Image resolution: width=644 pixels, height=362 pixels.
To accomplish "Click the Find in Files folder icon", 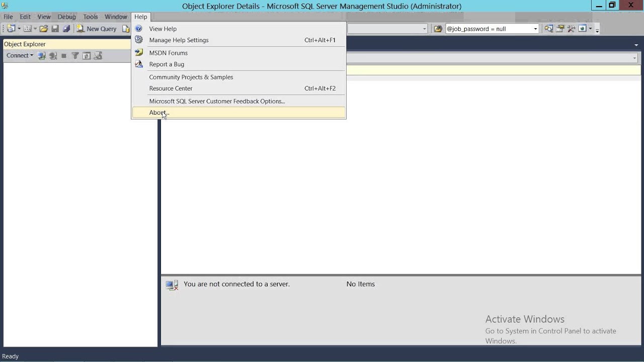I will pyautogui.click(x=438, y=29).
